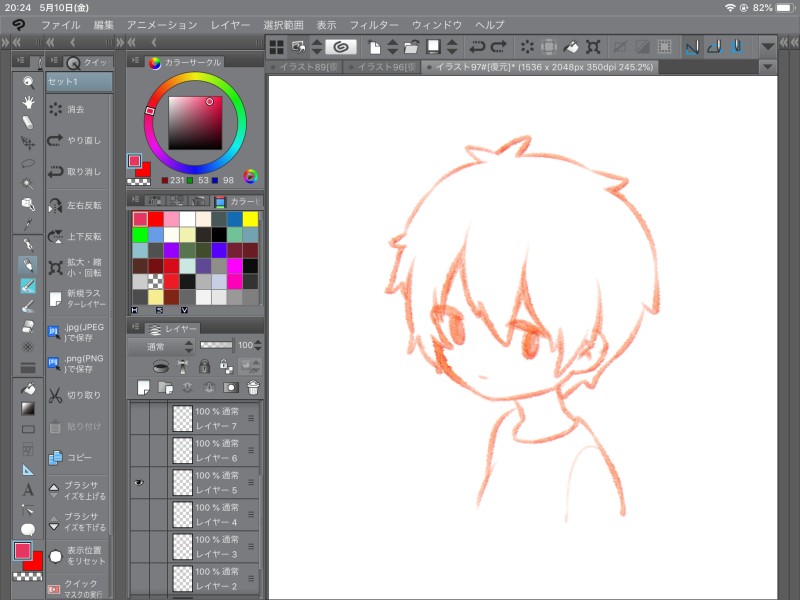The height and width of the screenshot is (600, 800).
Task: Open Quick Access panel menu
Action: tap(54, 61)
